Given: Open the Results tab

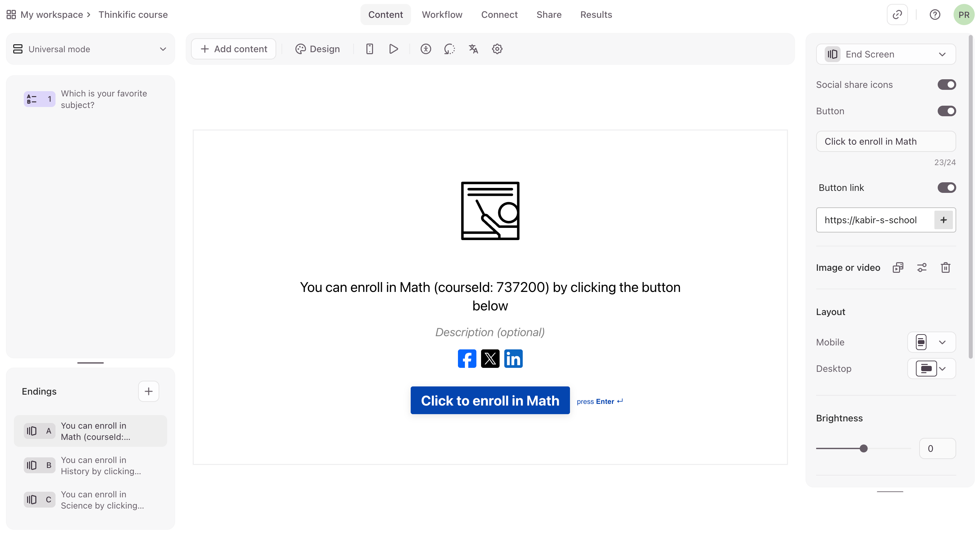Looking at the screenshot, I should 596,15.
